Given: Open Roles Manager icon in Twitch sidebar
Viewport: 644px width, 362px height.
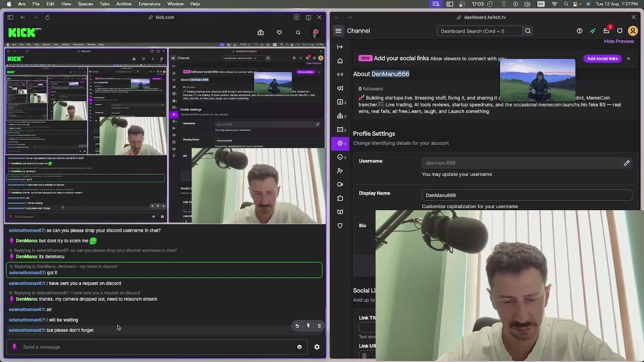Looking at the screenshot, I should point(340,171).
